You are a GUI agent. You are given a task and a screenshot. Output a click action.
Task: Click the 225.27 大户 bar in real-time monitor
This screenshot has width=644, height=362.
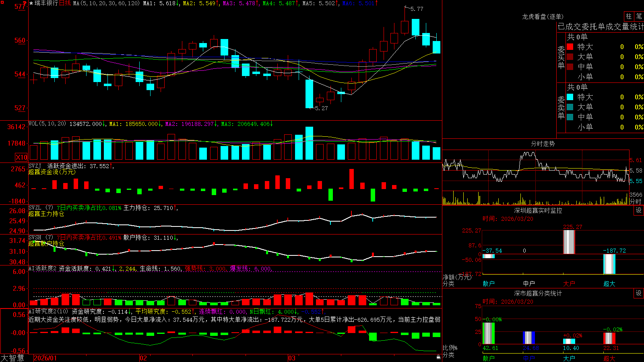(569, 242)
